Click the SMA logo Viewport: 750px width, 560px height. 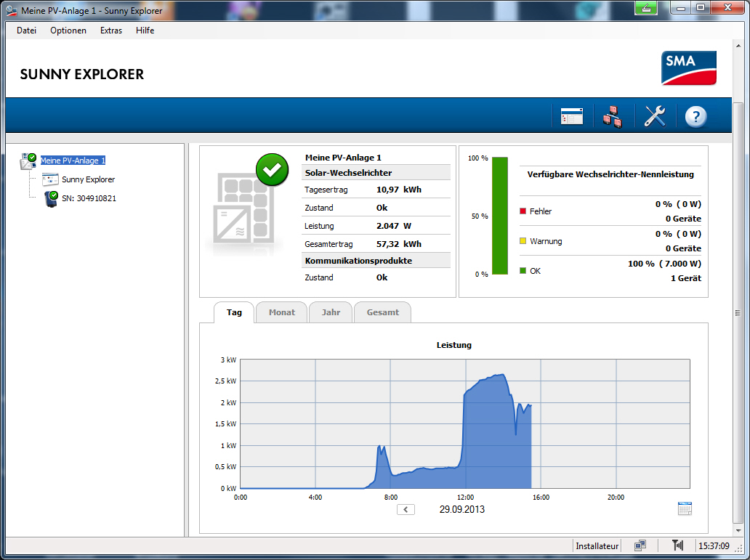click(689, 68)
